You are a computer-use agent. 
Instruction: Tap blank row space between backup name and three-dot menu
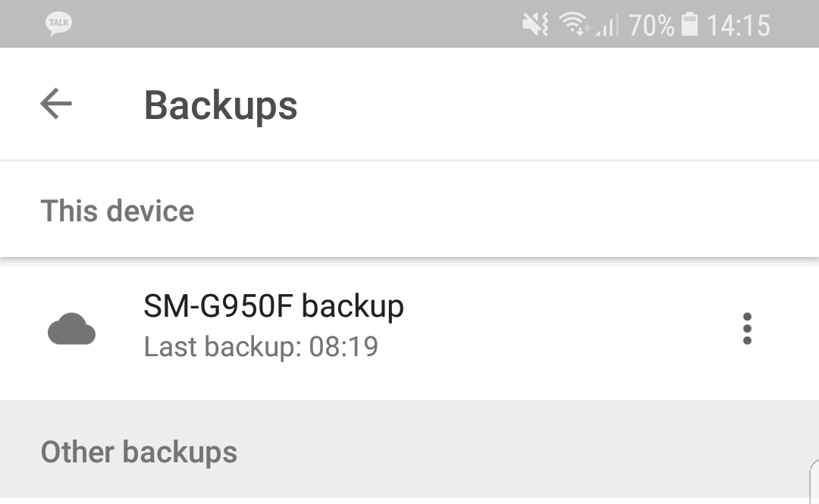[569, 328]
